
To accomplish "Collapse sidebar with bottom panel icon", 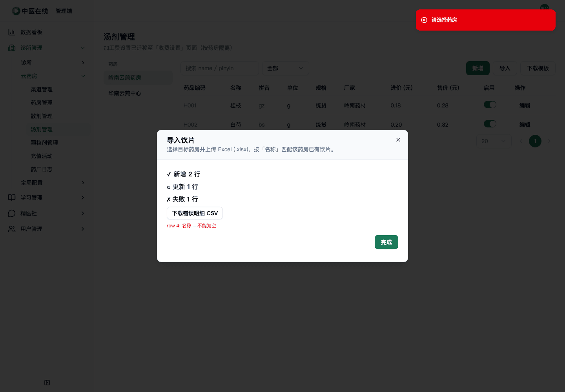I will click(47, 383).
